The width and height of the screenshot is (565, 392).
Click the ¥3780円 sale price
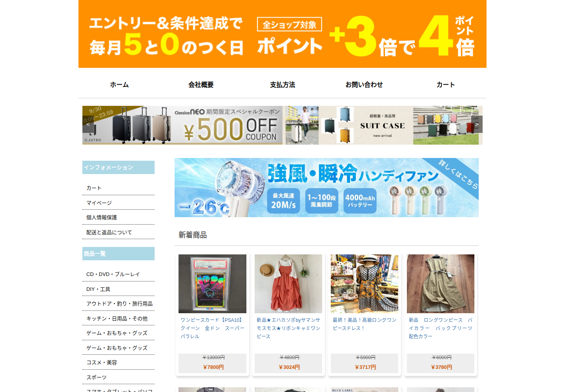441,367
